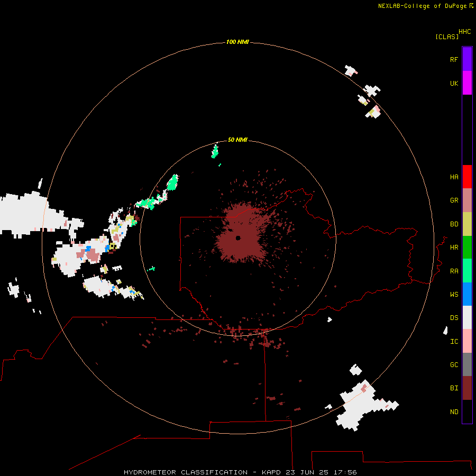Viewport: 476px width, 476px height.
Task: Click the WS blue legend swatch
Action: point(467,294)
